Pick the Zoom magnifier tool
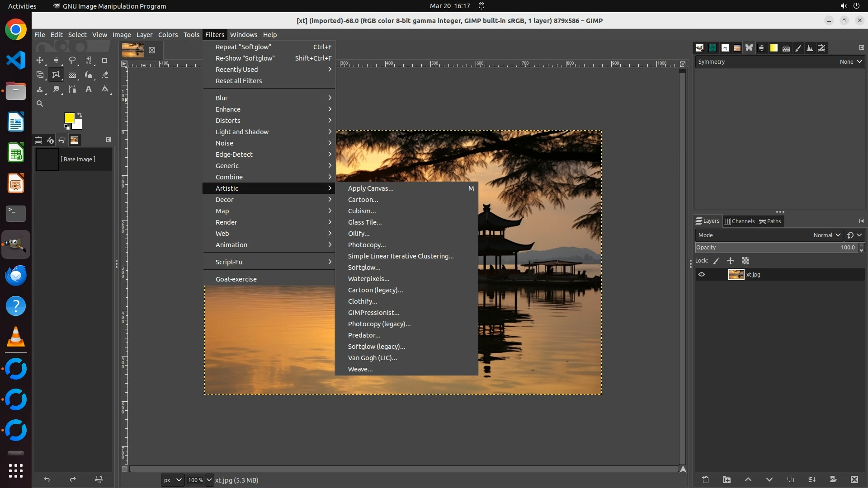 click(40, 104)
